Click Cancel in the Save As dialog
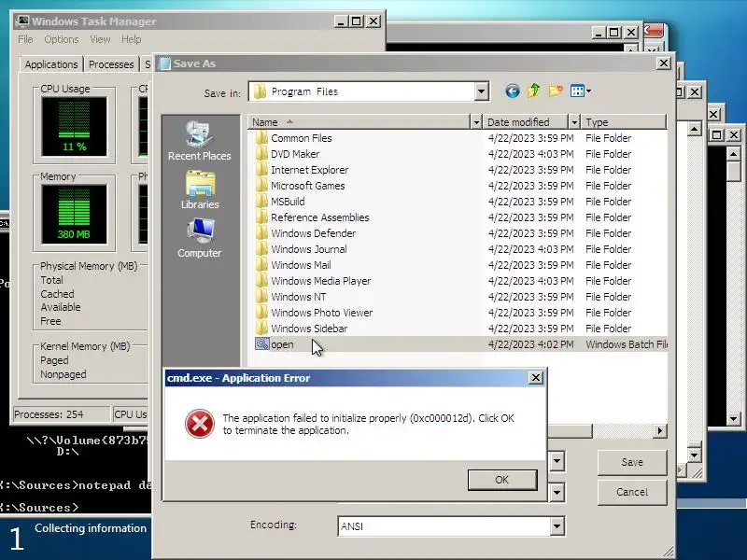 click(x=632, y=492)
